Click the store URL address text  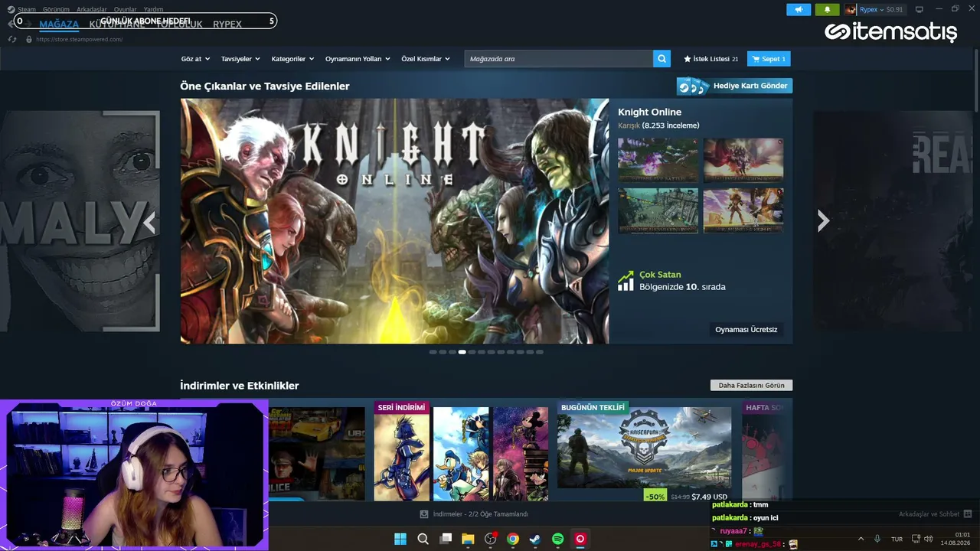[x=80, y=39]
